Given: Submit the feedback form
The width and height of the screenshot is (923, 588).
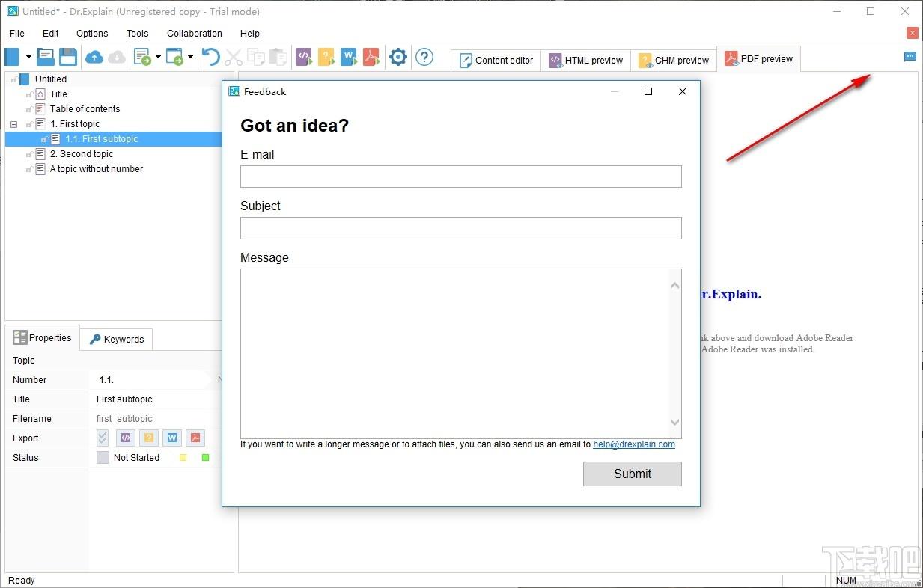Looking at the screenshot, I should click(x=633, y=474).
